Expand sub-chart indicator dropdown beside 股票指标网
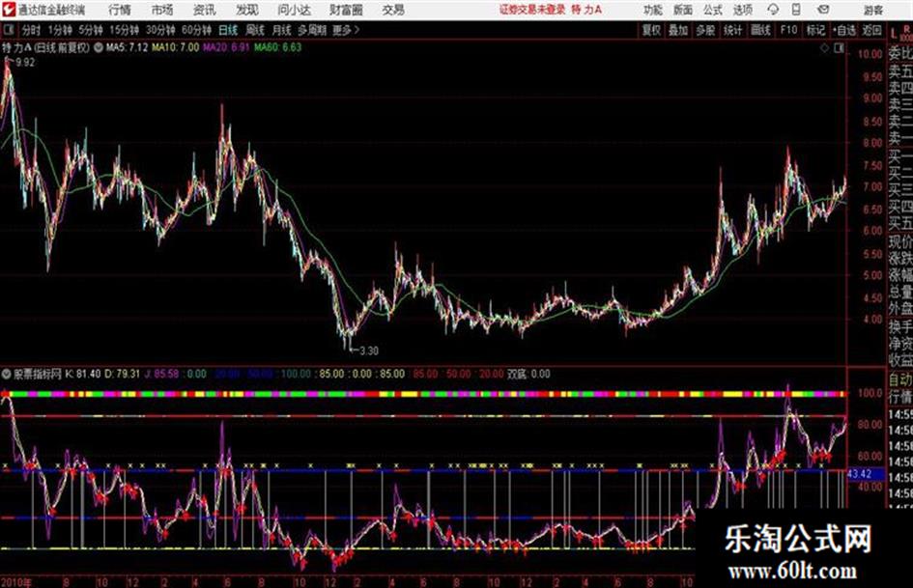This screenshot has width=913, height=588. [7, 374]
